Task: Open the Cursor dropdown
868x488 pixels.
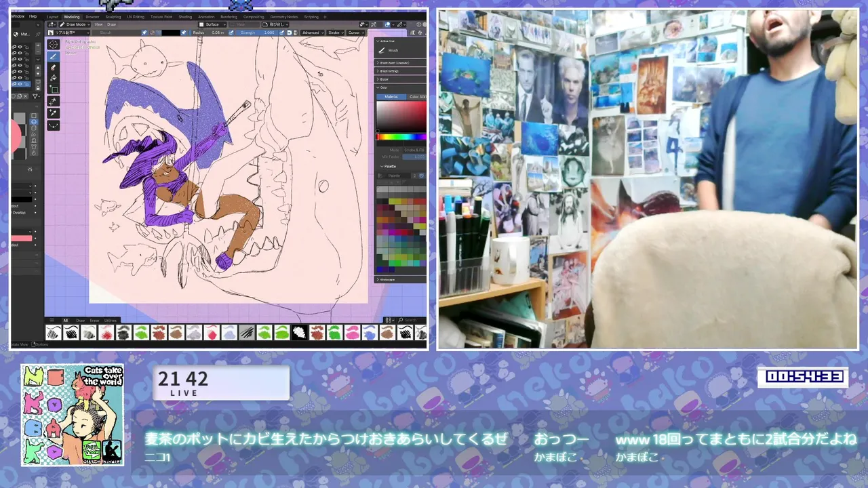Action: [356, 33]
